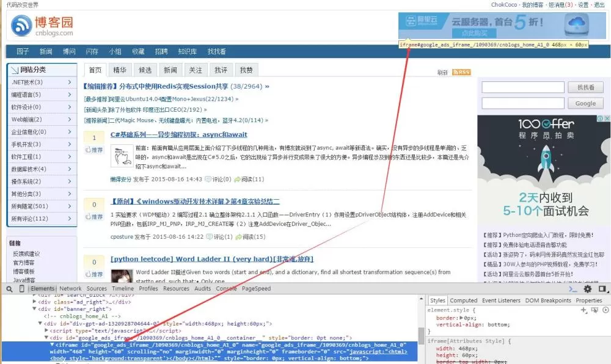Click the 找找看 search button
The width and height of the screenshot is (611, 364).
(x=586, y=87)
